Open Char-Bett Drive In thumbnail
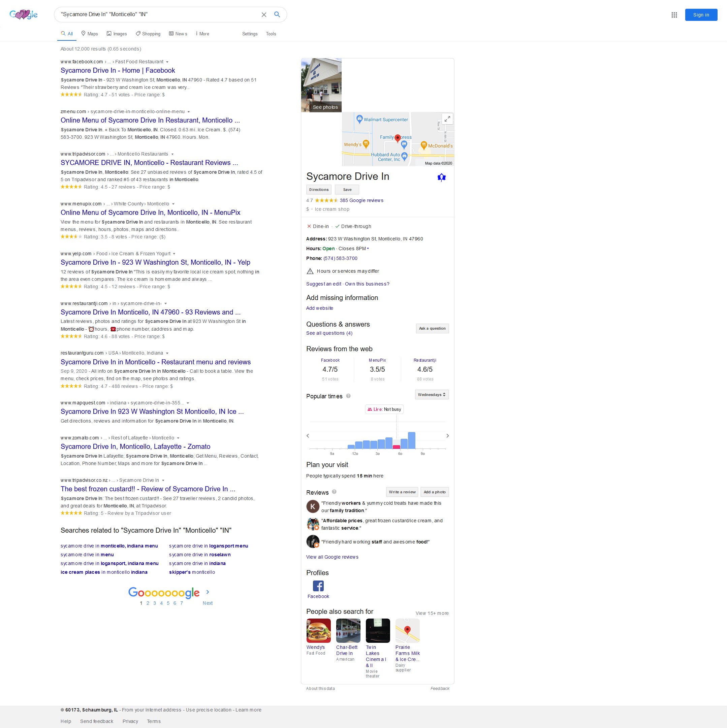Image resolution: width=727 pixels, height=728 pixels. [348, 630]
